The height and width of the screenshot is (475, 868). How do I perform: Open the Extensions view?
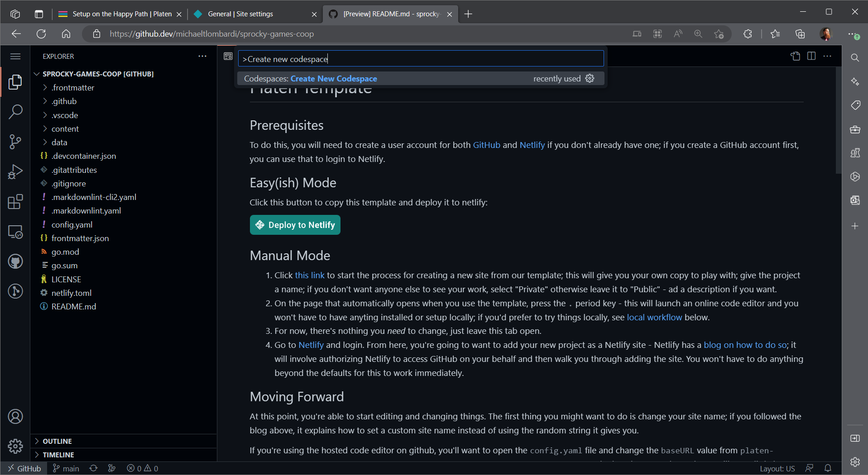pos(15,202)
